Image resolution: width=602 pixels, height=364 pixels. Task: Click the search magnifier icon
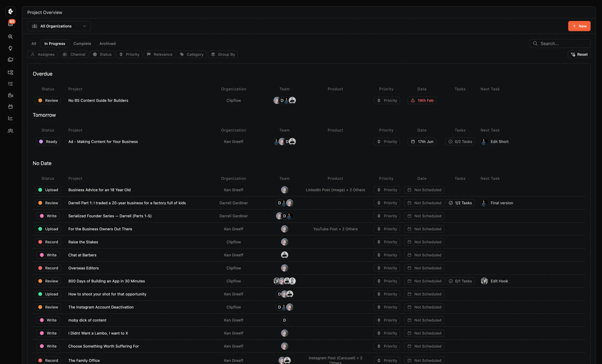tap(535, 43)
